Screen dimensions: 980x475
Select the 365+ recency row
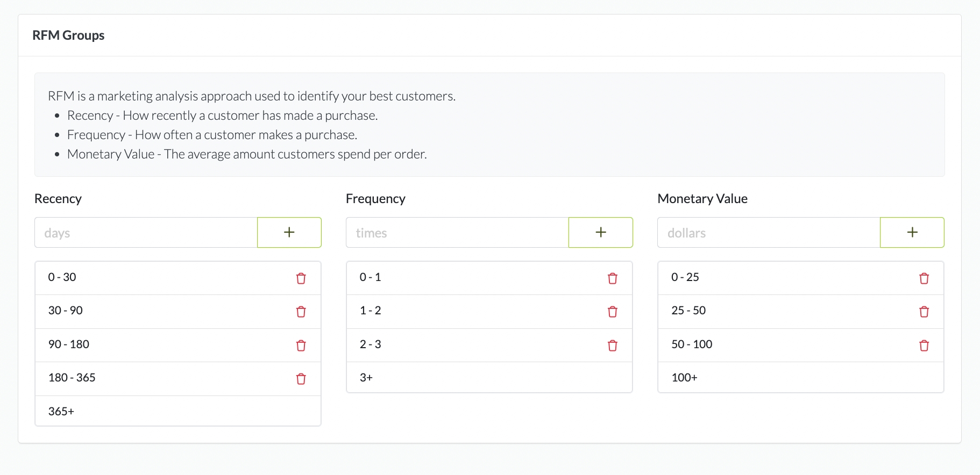tap(177, 411)
